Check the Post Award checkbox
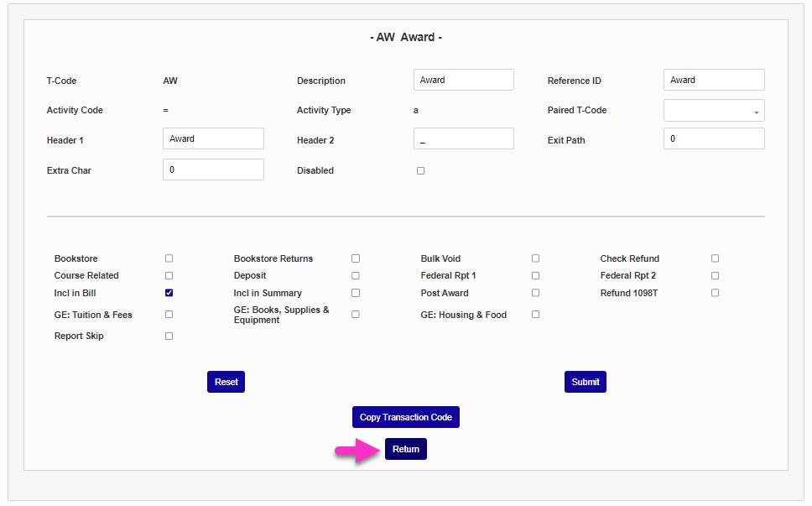The image size is (812, 506). pyautogui.click(x=536, y=293)
